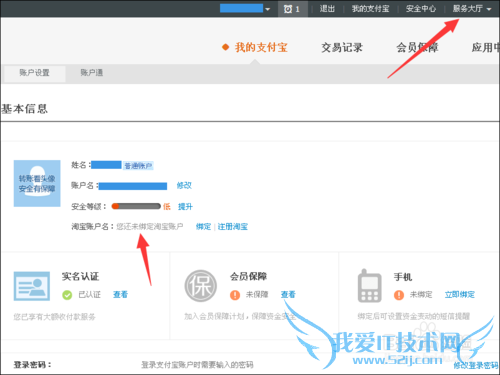Click 退出 to log out
The height and width of the screenshot is (375, 500).
click(327, 9)
